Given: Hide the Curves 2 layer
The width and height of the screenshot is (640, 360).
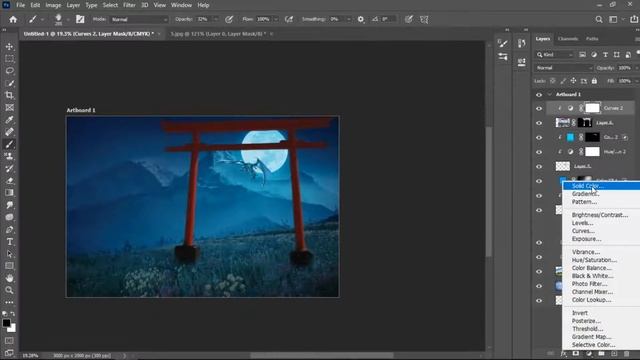Looking at the screenshot, I should click(539, 109).
